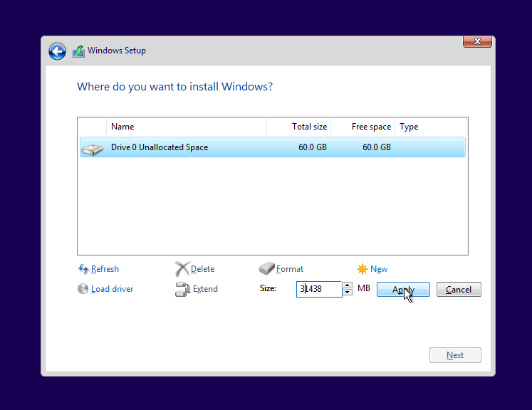Click the Windows Setup title text

tap(117, 51)
